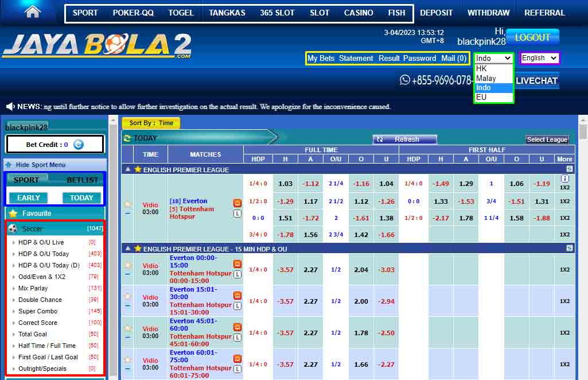
Task: Click the EARLY button in sidebar
Action: [x=29, y=197]
